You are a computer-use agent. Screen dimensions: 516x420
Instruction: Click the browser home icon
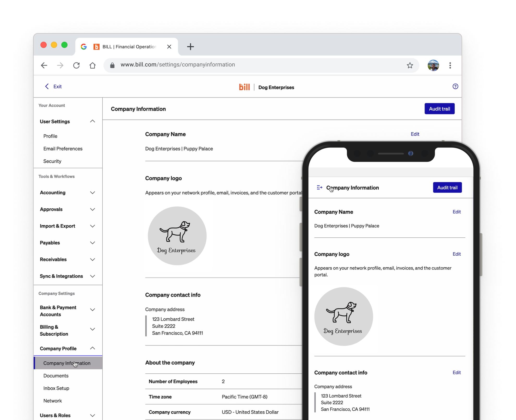tap(93, 65)
